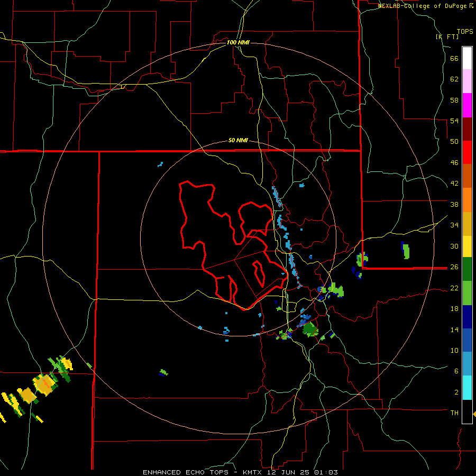Image resolution: width=476 pixels, height=476 pixels.
Task: Click the legend value 22
Action: pyautogui.click(x=454, y=288)
